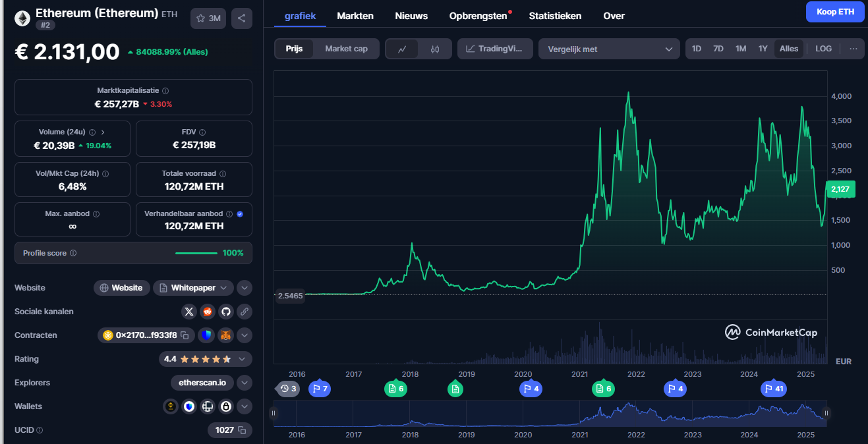Image resolution: width=868 pixels, height=444 pixels.
Task: Click the Koop ETH button
Action: pos(835,12)
